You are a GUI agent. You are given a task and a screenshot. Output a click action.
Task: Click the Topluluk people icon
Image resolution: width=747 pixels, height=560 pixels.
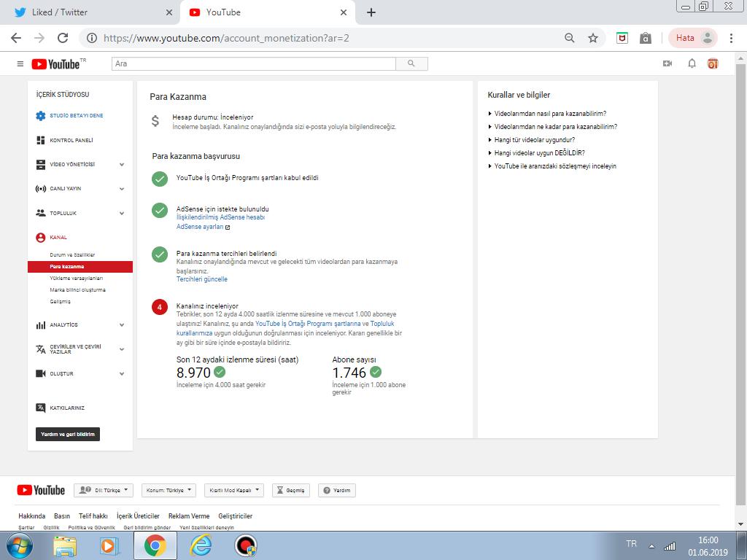[x=41, y=213]
